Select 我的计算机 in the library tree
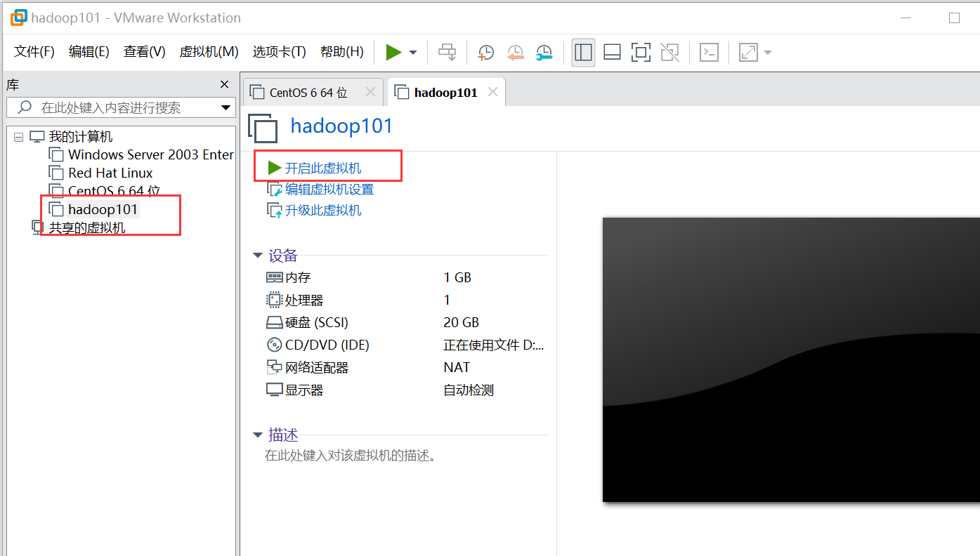 tap(80, 137)
